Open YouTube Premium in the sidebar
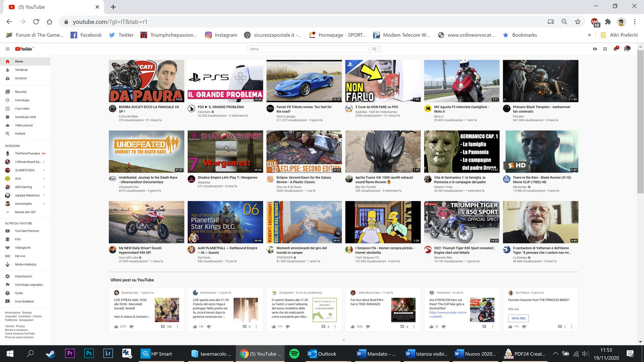Screen dimensions: 644x362 (25, 231)
